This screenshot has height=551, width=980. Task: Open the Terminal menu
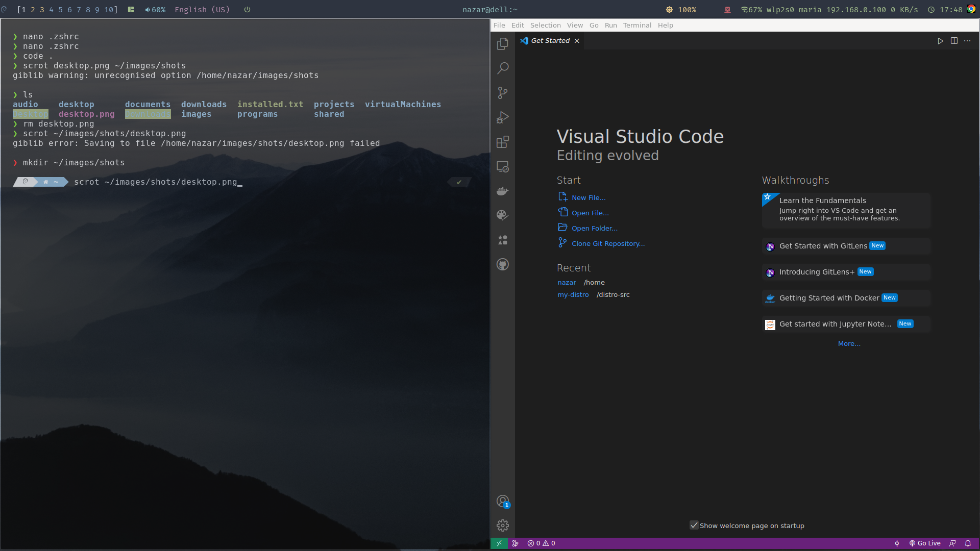click(x=637, y=25)
